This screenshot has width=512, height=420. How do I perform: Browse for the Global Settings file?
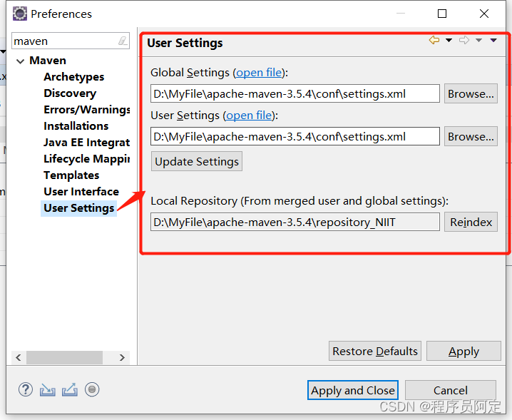pos(471,93)
